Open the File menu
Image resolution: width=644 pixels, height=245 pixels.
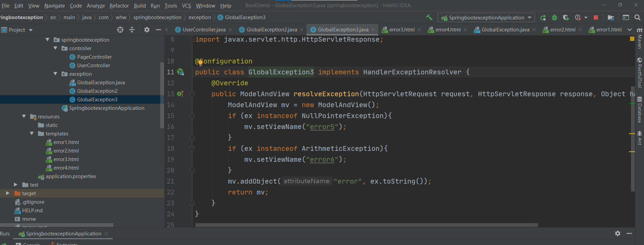tap(6, 5)
